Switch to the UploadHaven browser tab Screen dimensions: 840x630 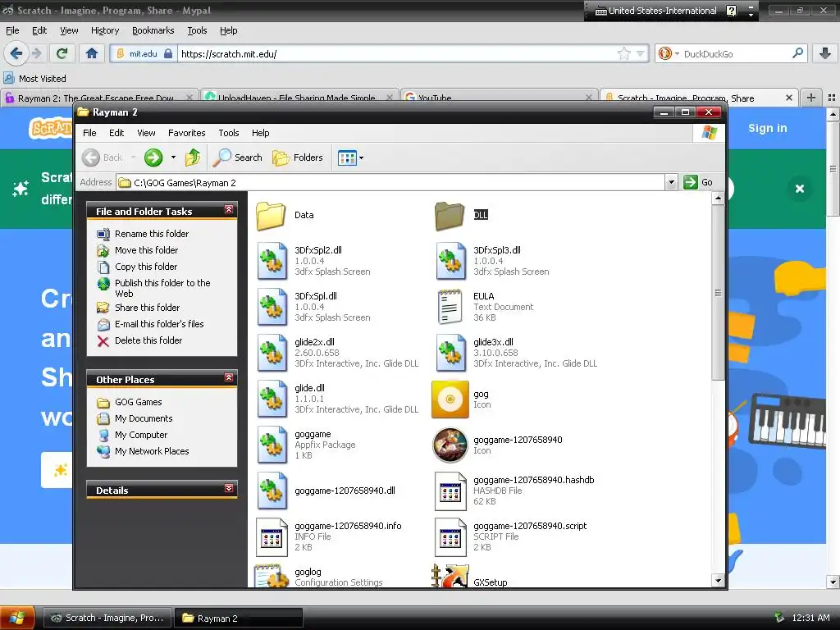tap(299, 98)
